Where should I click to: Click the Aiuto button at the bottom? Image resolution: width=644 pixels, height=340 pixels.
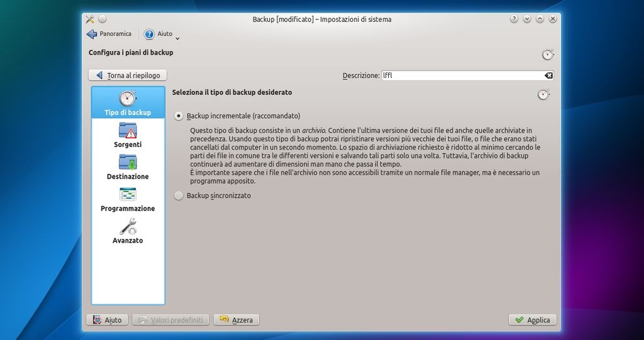tap(107, 320)
